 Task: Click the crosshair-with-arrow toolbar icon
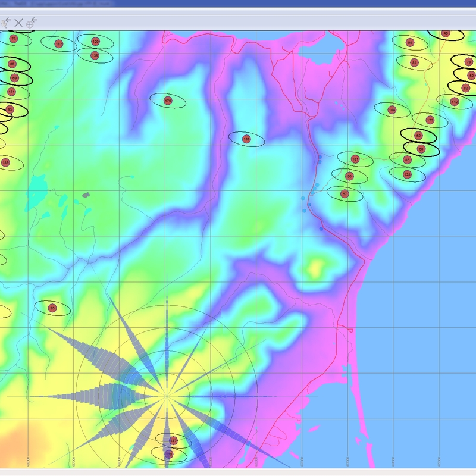pyautogui.click(x=32, y=23)
